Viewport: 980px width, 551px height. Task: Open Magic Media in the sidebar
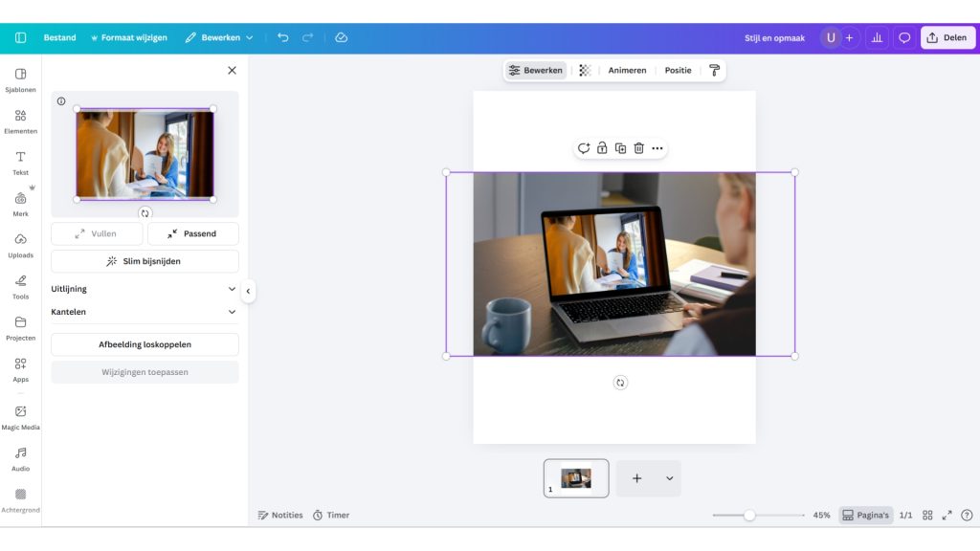[20, 416]
